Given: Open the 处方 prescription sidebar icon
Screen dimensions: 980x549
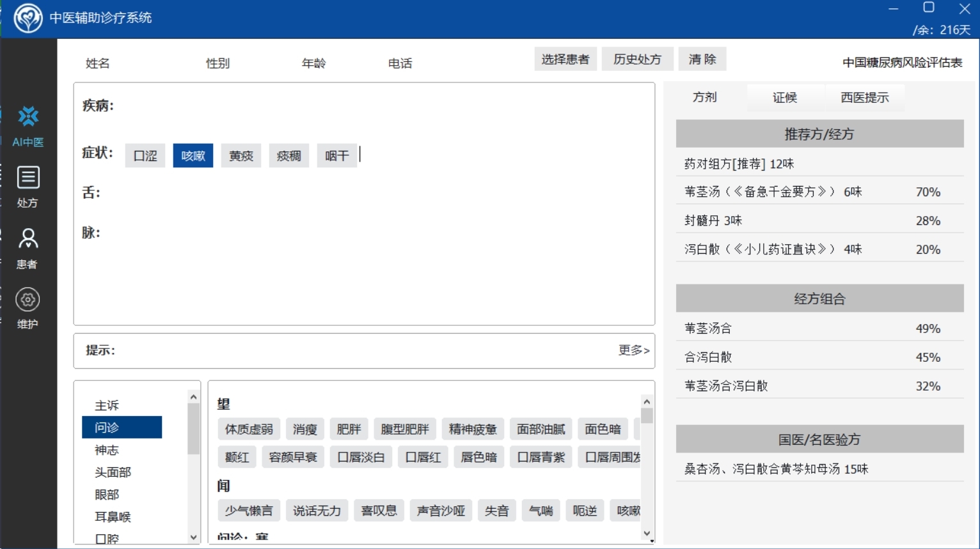Looking at the screenshot, I should pos(28,186).
